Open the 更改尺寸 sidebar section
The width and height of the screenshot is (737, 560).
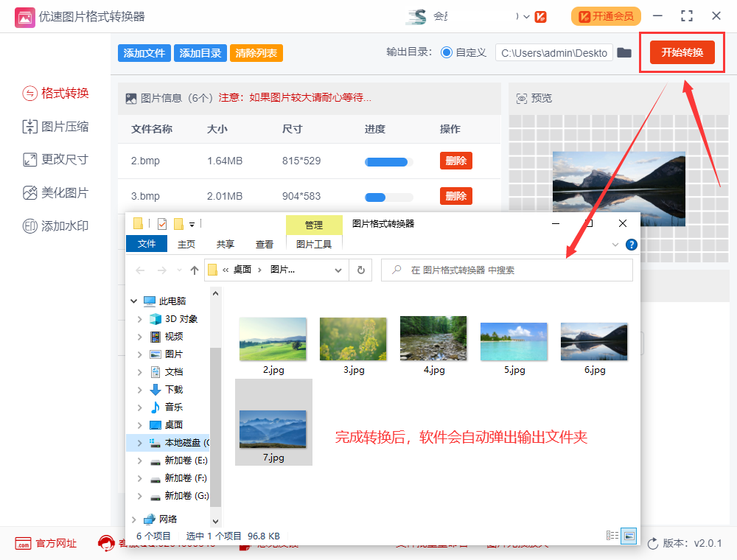pos(55,160)
